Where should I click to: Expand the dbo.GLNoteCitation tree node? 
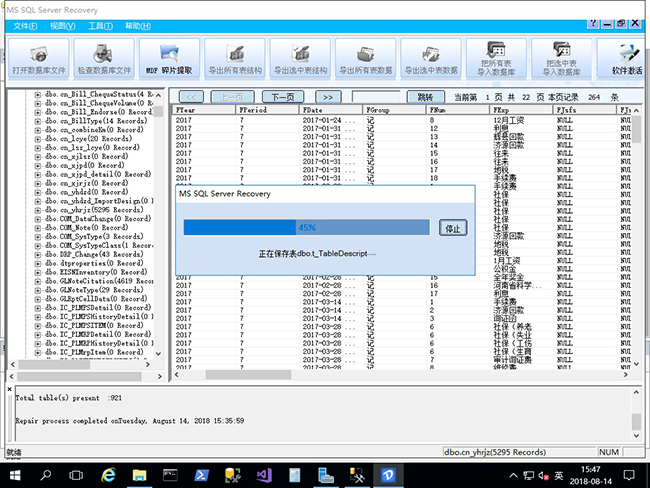[x=38, y=281]
